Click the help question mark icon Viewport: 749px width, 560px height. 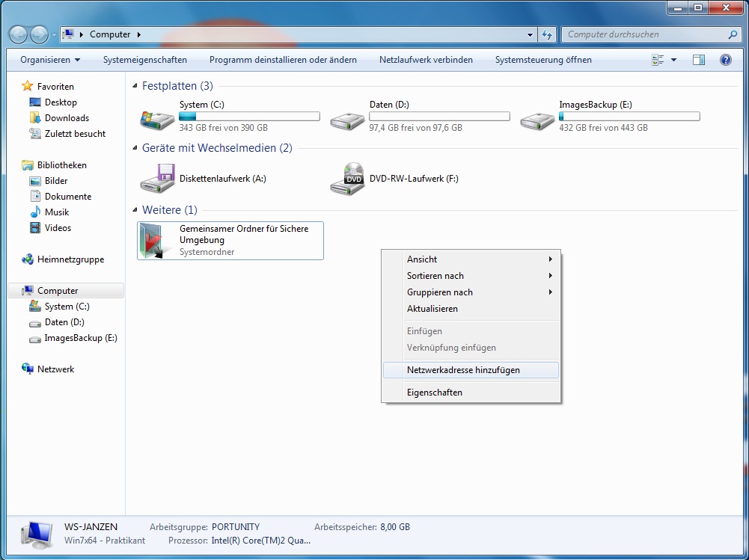pyautogui.click(x=725, y=60)
